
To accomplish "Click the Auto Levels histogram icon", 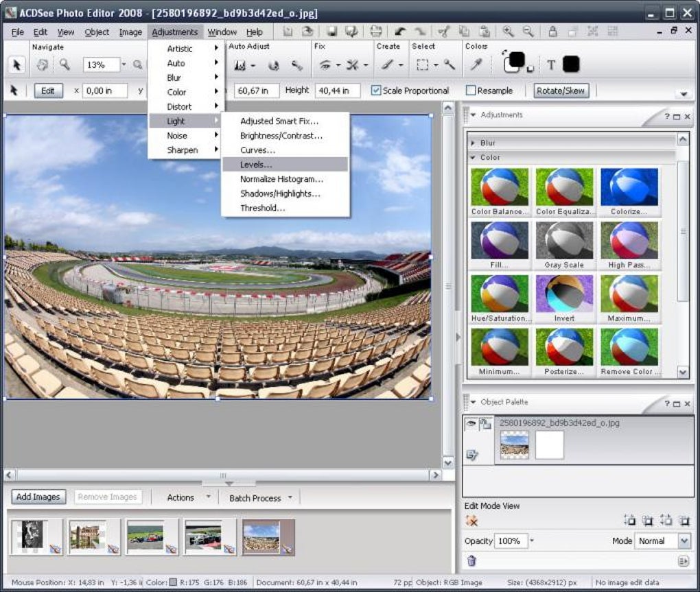I will (240, 66).
